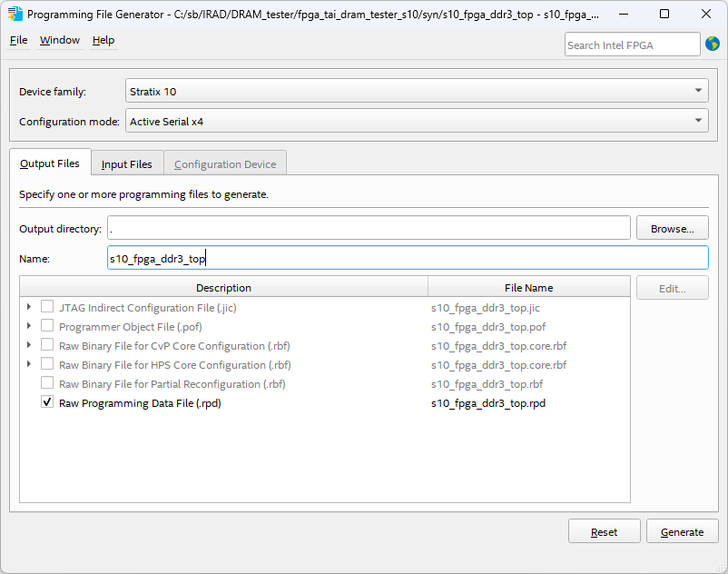Image resolution: width=728 pixels, height=574 pixels.
Task: Uncheck Raw Programming Data File
Action: (46, 402)
